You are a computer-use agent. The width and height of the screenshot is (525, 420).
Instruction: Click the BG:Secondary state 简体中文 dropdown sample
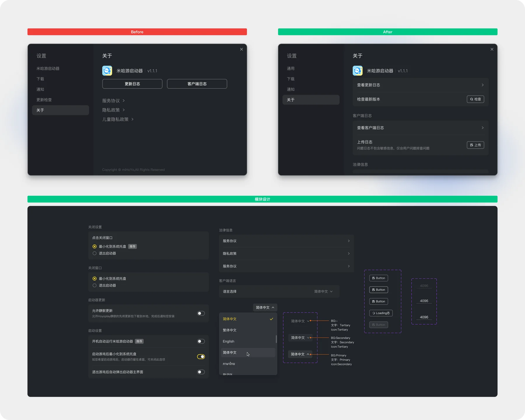300,338
